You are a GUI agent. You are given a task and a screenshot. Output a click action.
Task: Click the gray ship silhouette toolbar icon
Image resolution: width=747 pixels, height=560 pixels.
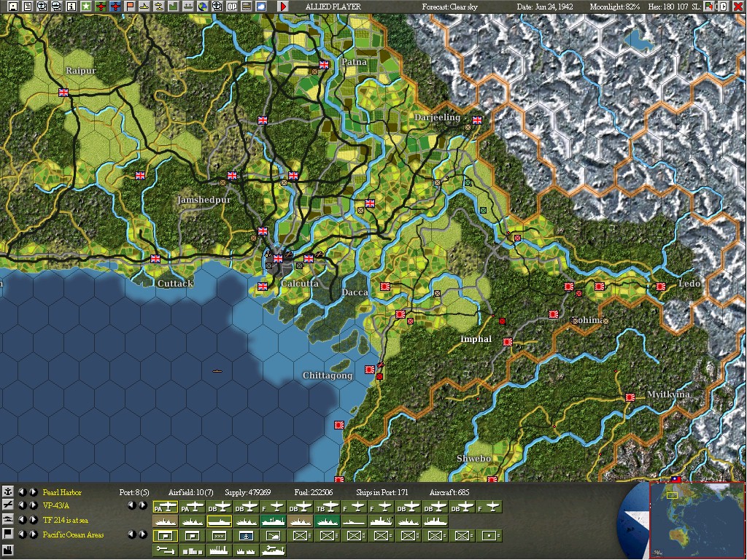coord(187,6)
